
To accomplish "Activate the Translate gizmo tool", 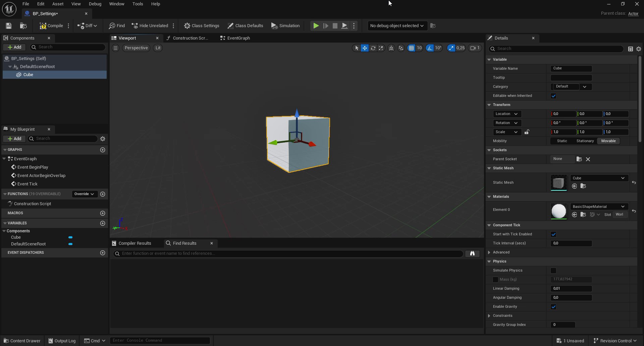I will 365,48.
